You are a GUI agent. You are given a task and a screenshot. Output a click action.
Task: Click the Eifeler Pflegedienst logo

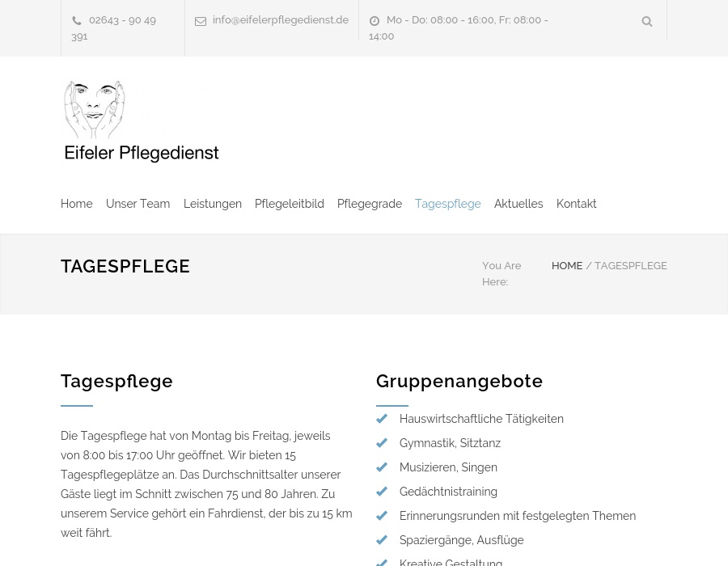(142, 121)
